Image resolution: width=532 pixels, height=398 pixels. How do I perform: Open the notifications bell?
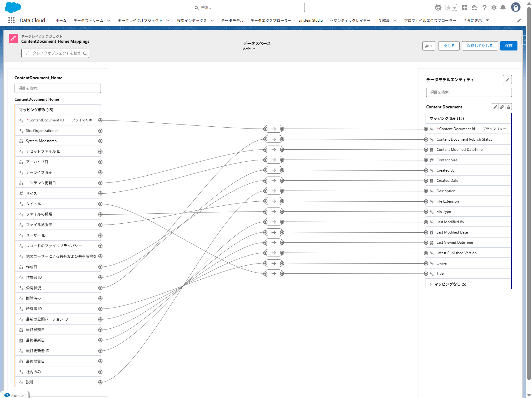503,8
